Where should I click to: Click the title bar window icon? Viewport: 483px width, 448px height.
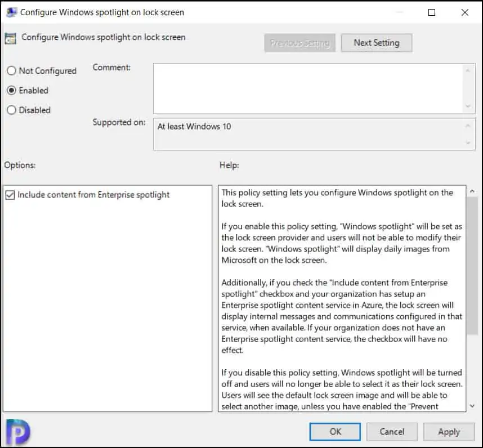pos(11,12)
